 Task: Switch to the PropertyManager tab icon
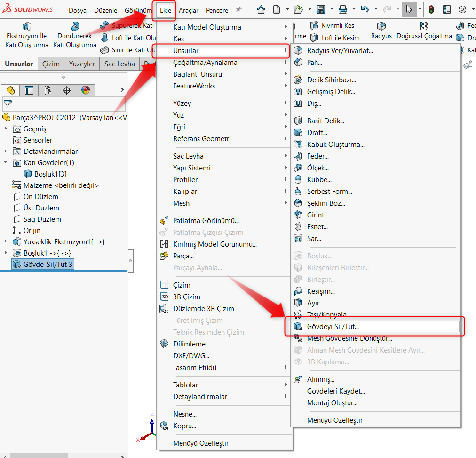point(29,90)
